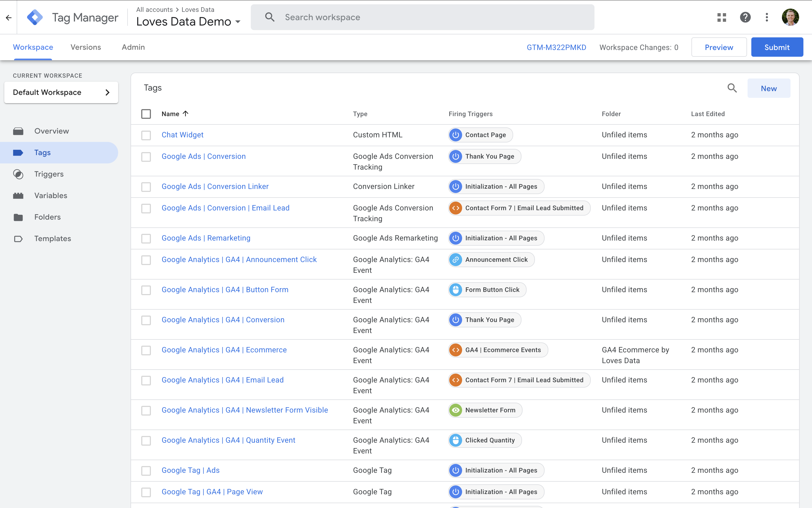Switch to the Workspace tab

(x=33, y=47)
